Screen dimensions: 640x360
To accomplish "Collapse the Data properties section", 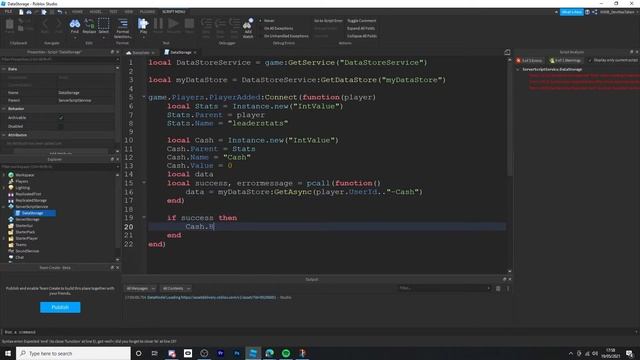I will click(4, 69).
